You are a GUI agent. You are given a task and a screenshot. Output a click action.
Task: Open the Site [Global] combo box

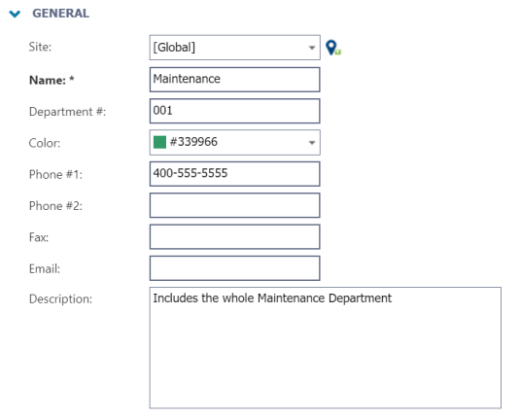tap(235, 48)
